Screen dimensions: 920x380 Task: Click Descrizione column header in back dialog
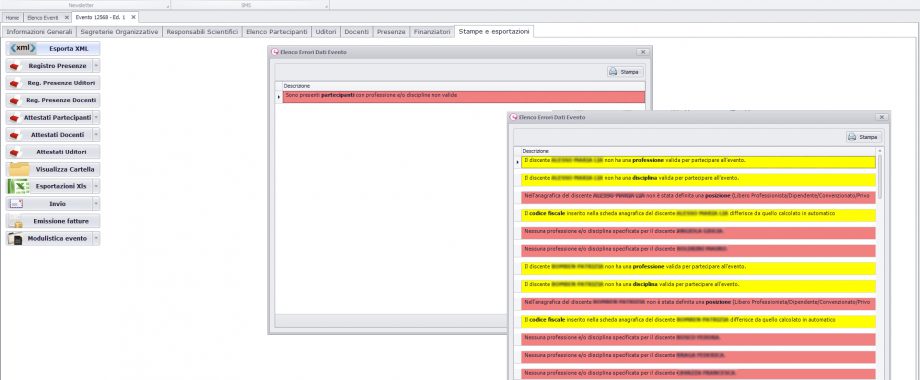click(x=464, y=86)
